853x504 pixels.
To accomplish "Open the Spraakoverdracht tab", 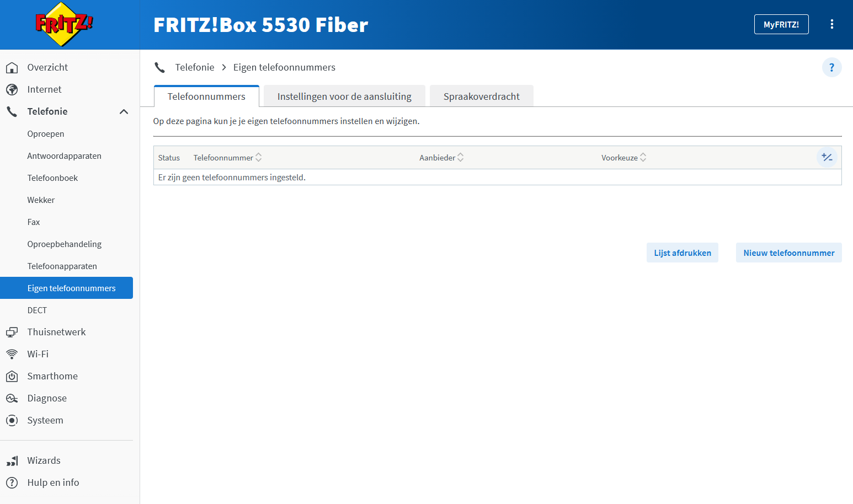I will click(x=481, y=96).
